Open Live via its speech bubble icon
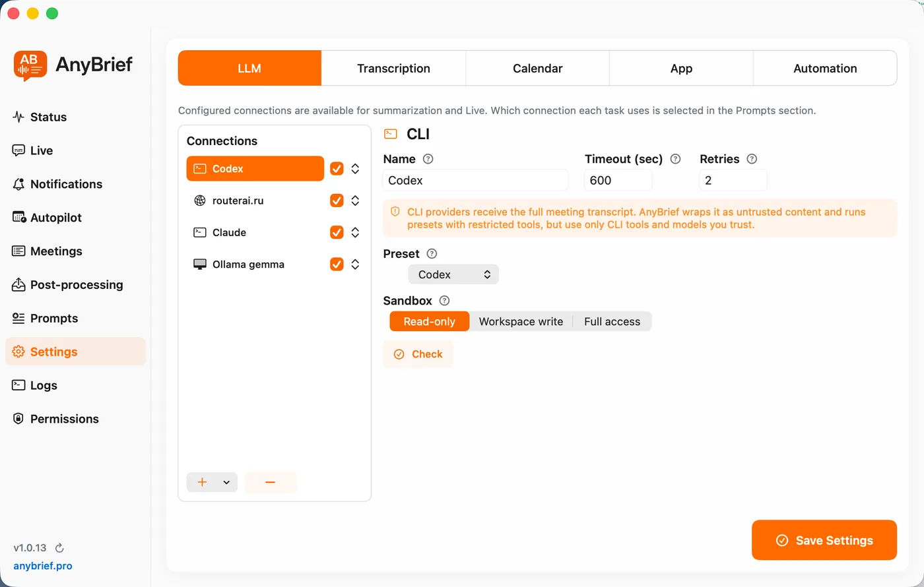Screen dimensions: 924x587 click(x=18, y=150)
